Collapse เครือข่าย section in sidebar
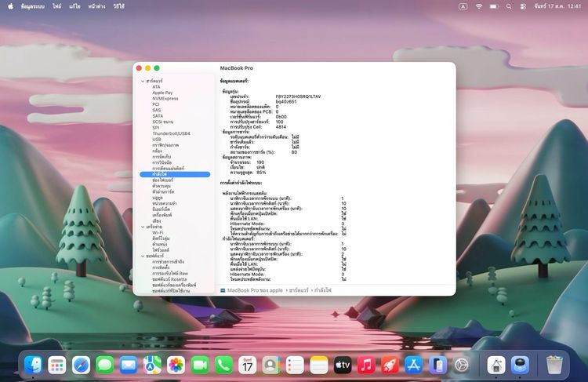The height and width of the screenshot is (382, 588). pyautogui.click(x=143, y=227)
